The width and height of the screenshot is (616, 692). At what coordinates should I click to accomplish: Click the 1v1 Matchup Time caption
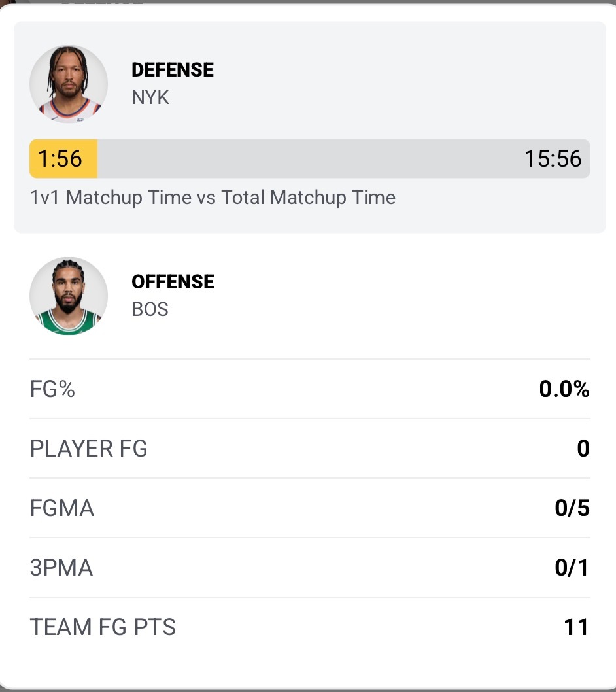click(x=213, y=198)
